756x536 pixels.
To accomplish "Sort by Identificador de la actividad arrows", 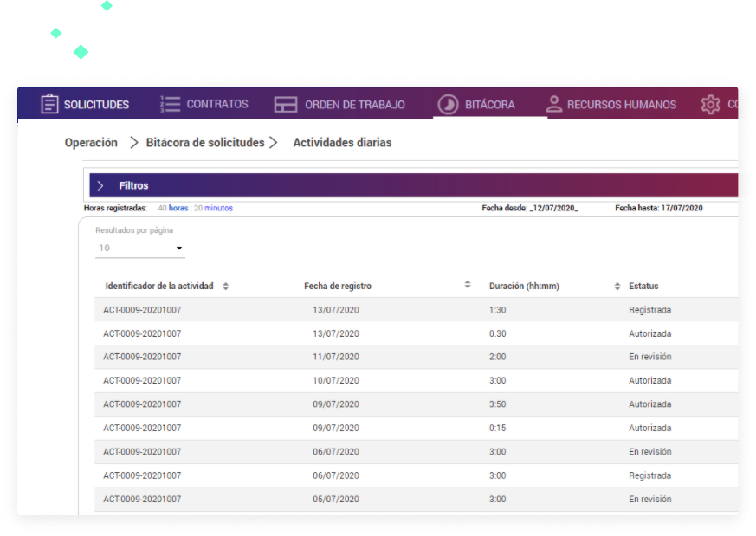I will pyautogui.click(x=226, y=287).
